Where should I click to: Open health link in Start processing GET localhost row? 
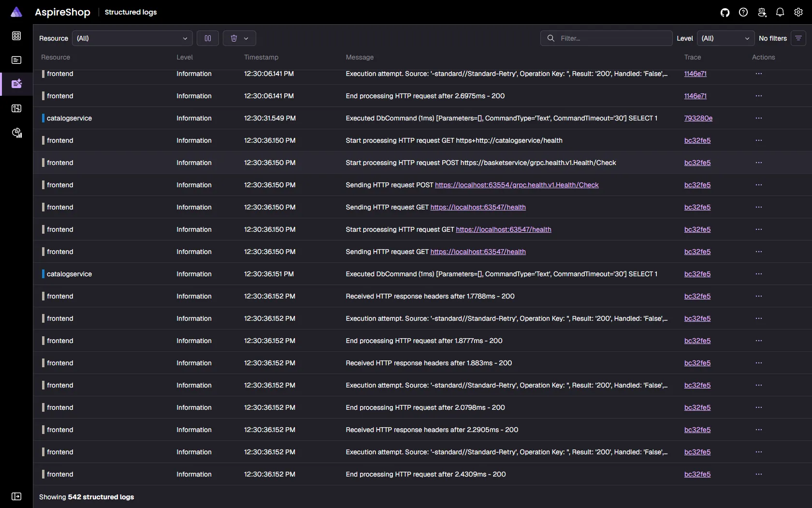coord(504,229)
